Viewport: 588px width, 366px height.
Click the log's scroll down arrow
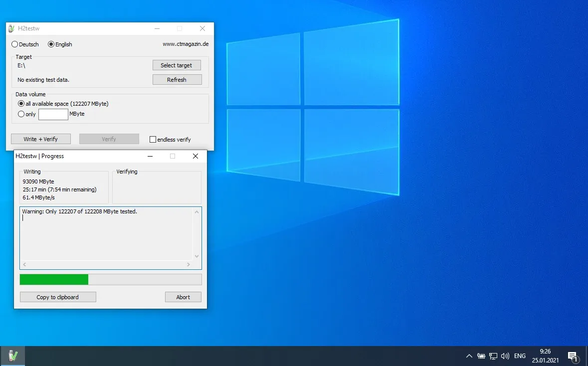(197, 256)
